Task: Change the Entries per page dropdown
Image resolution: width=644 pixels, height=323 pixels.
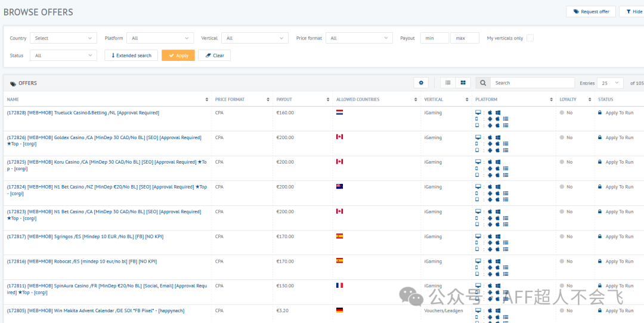Action: (x=610, y=83)
